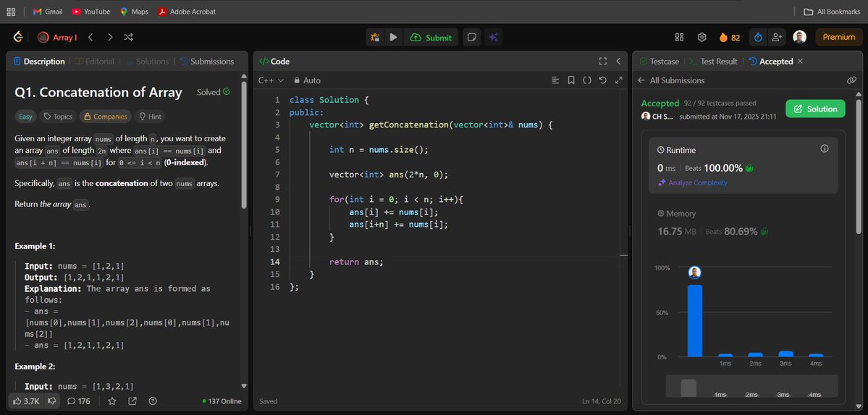Click the invite user icon
Screen dimensions: 868x415
778,37
